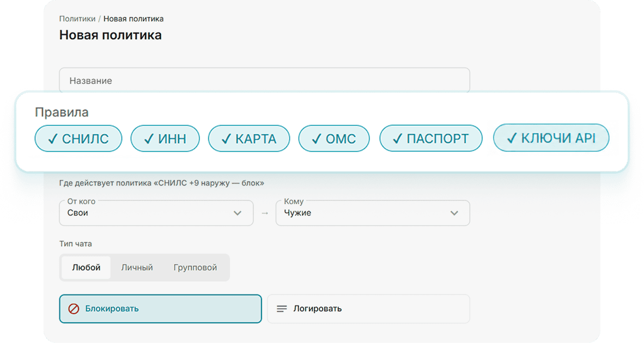Choose the Логировать action
The height and width of the screenshot is (343, 644).
[x=368, y=309]
